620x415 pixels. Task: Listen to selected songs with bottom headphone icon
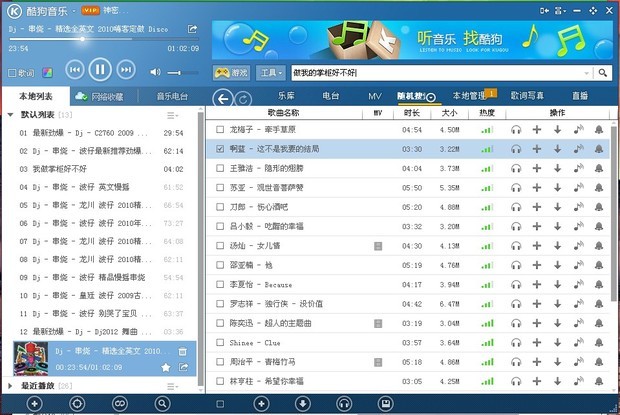pyautogui.click(x=344, y=404)
